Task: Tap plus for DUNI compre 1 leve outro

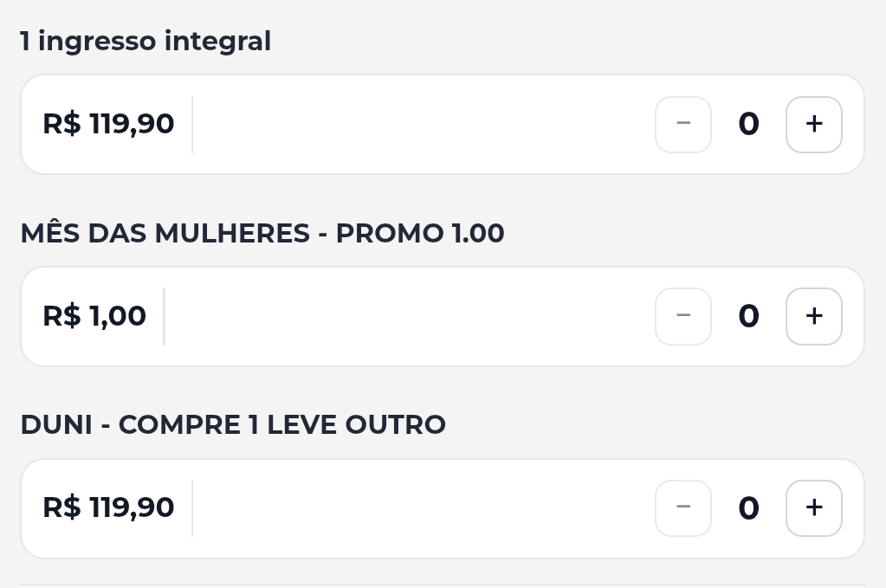Action: [813, 508]
